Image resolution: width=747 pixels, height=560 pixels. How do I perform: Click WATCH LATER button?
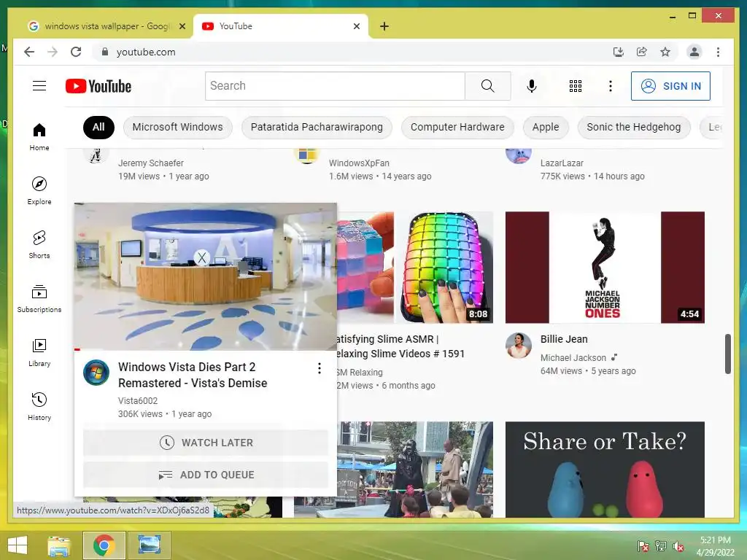tap(206, 443)
